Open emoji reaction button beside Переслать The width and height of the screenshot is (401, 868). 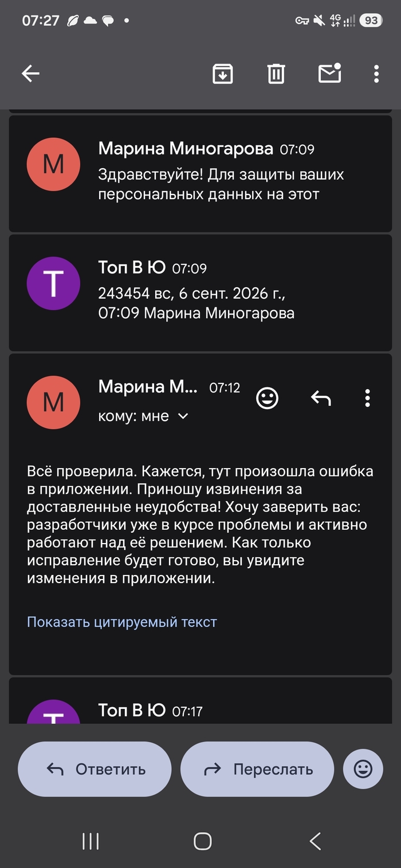[363, 769]
